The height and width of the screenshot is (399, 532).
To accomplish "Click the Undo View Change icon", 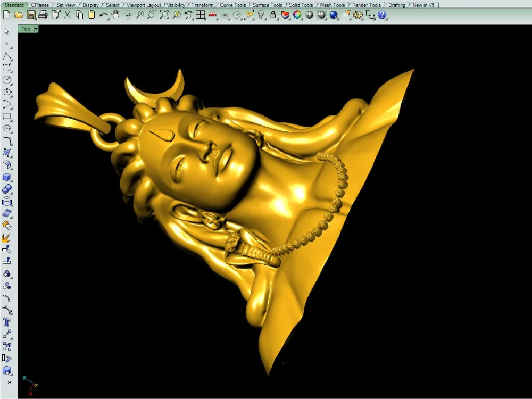I will [x=188, y=15].
